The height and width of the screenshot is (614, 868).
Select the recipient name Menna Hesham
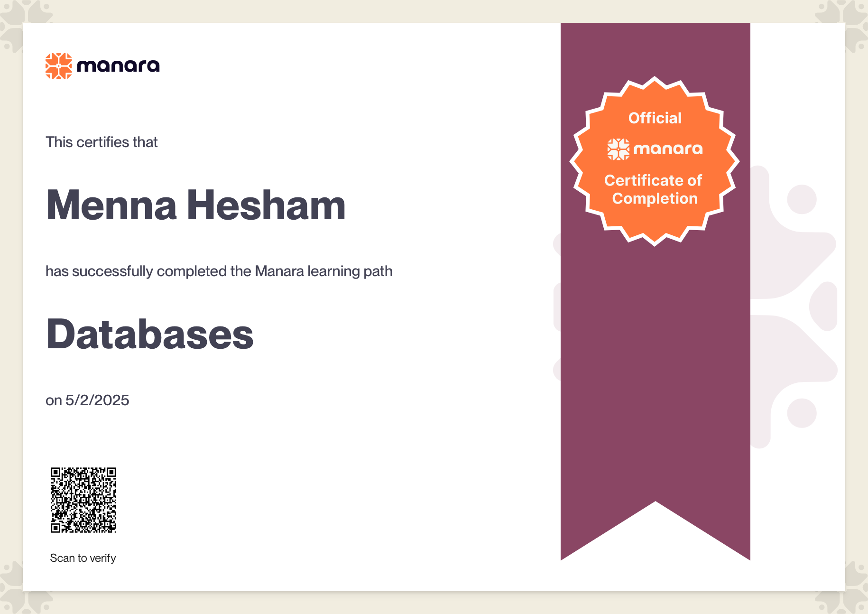point(196,205)
